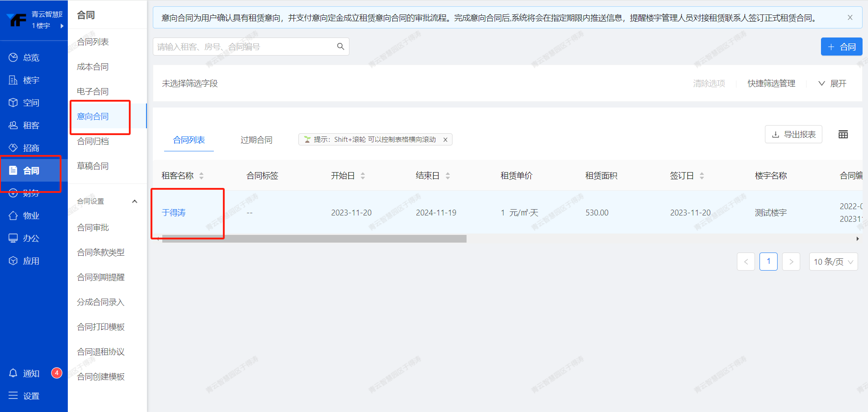Sort table by 签订日 column

[x=702, y=176]
